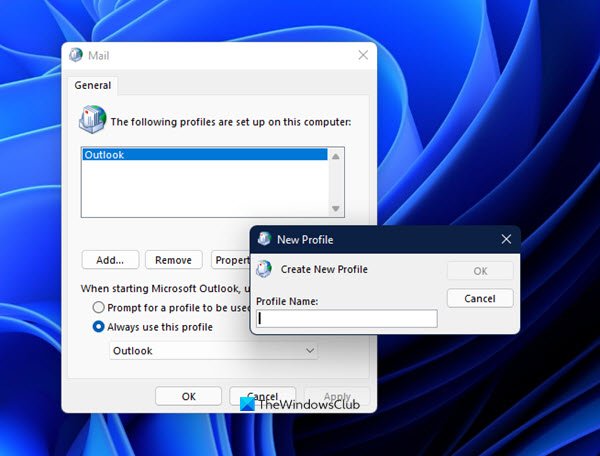Click Cancel in the New Profile dialog
Image resolution: width=600 pixels, height=456 pixels.
click(x=480, y=298)
